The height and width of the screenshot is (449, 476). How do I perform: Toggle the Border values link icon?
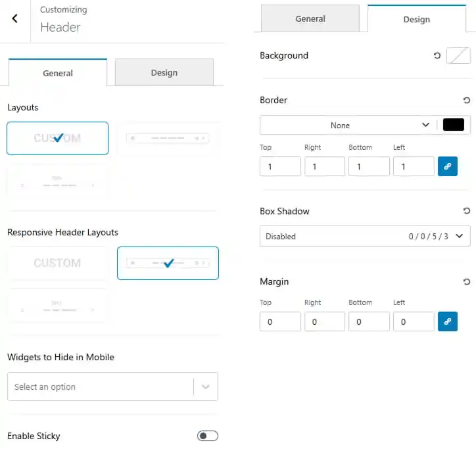tap(448, 166)
